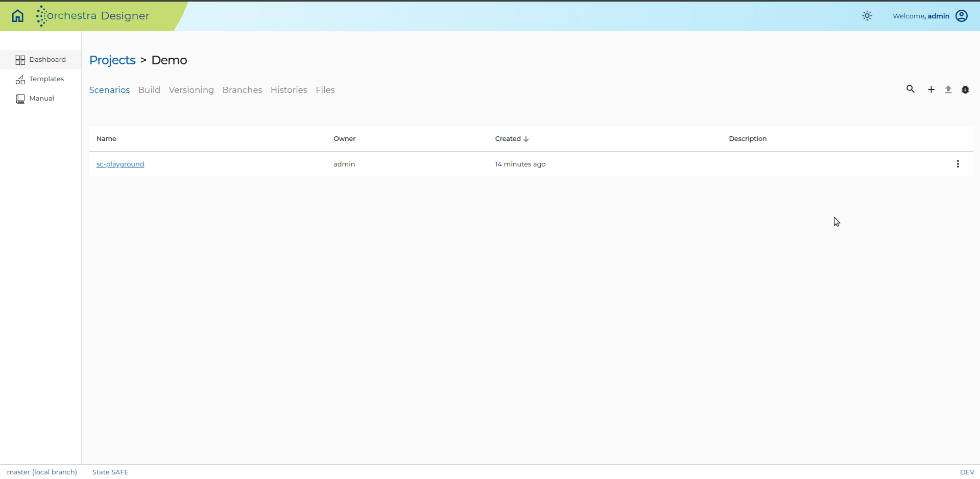Click the upload arrow icon

click(948, 90)
